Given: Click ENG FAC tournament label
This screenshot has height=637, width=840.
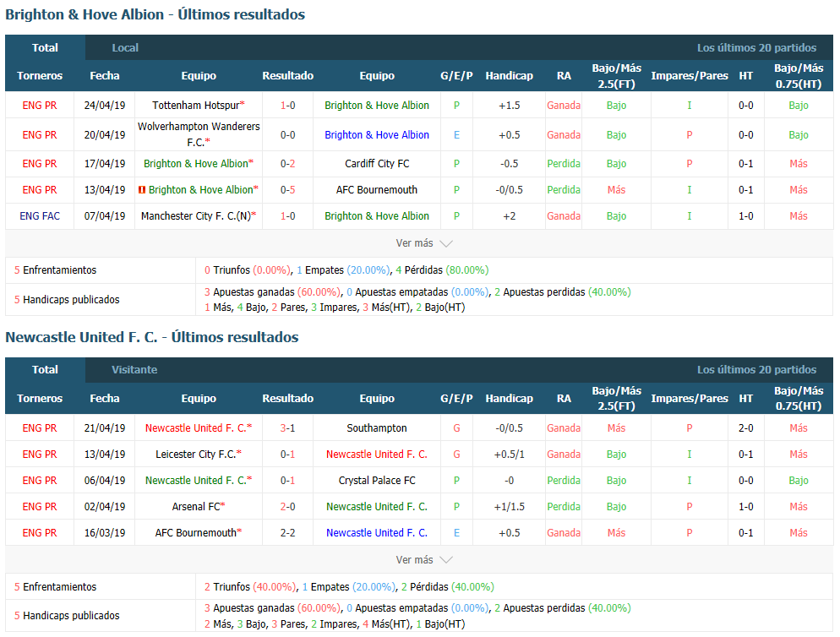Looking at the screenshot, I should [x=40, y=216].
